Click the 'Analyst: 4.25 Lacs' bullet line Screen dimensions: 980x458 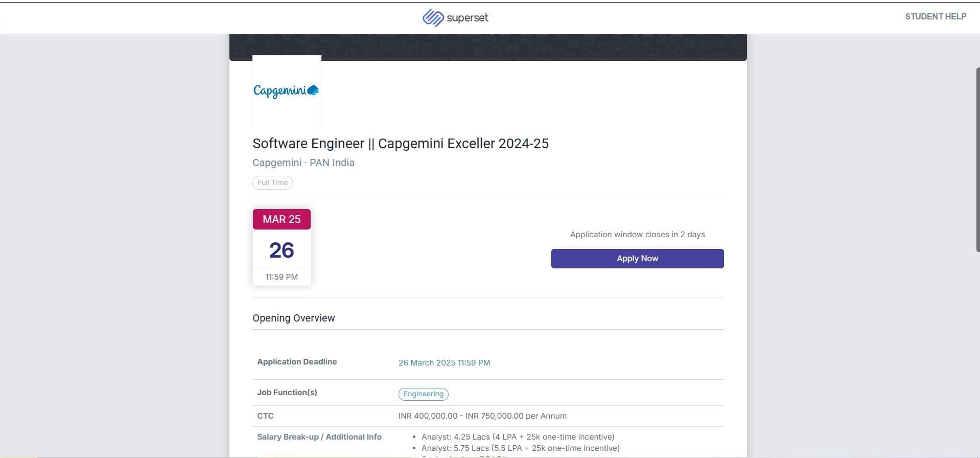(518, 437)
